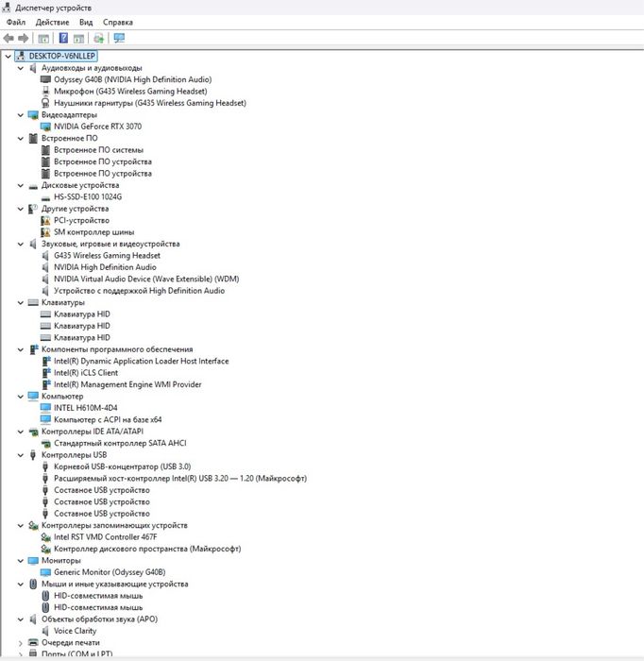Click the Voice Clarity speaker icon

[45, 631]
